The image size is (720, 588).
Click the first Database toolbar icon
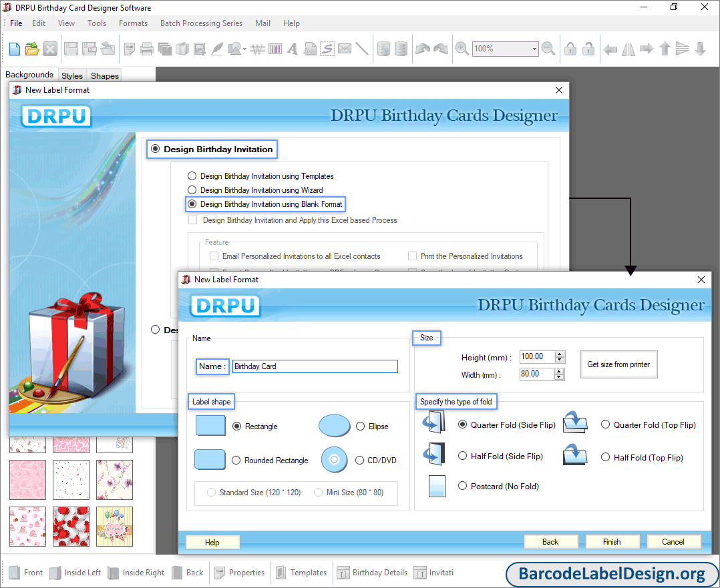click(383, 49)
